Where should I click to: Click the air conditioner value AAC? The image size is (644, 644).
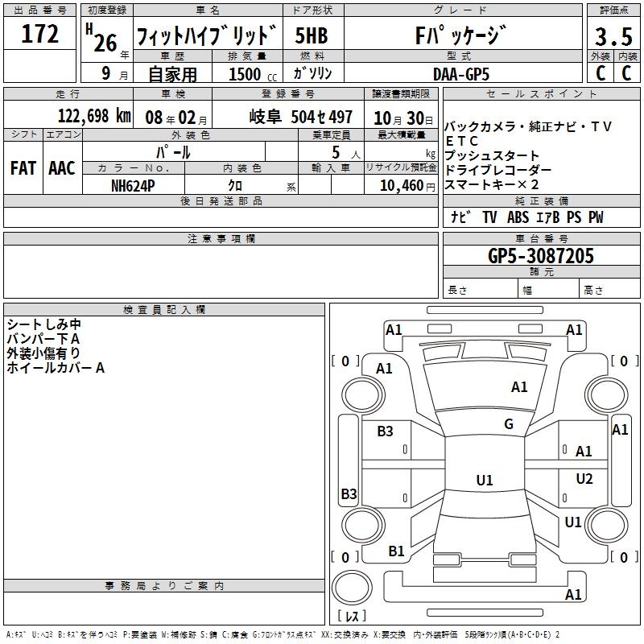point(62,168)
